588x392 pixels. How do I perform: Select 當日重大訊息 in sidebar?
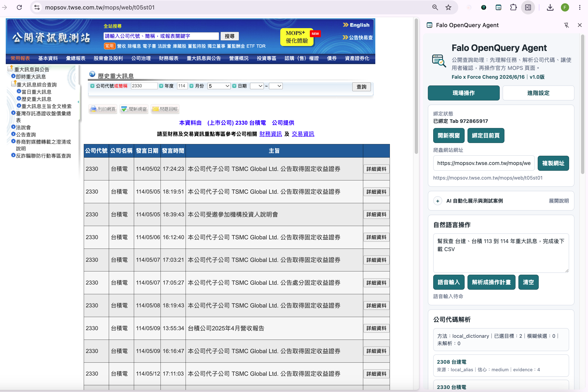point(37,92)
